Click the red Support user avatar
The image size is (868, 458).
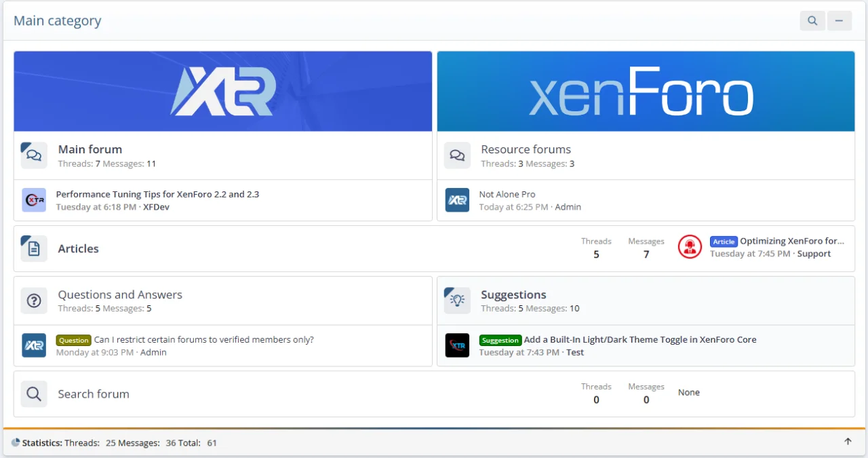click(x=690, y=247)
